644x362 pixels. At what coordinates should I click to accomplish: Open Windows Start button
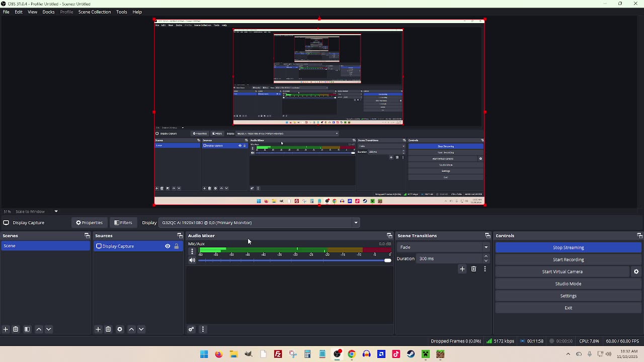(204, 354)
